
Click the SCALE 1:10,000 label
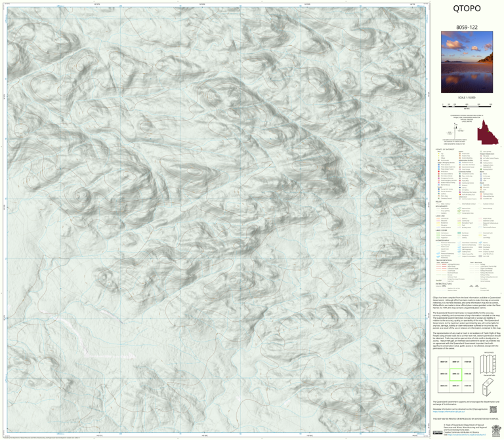click(467, 98)
